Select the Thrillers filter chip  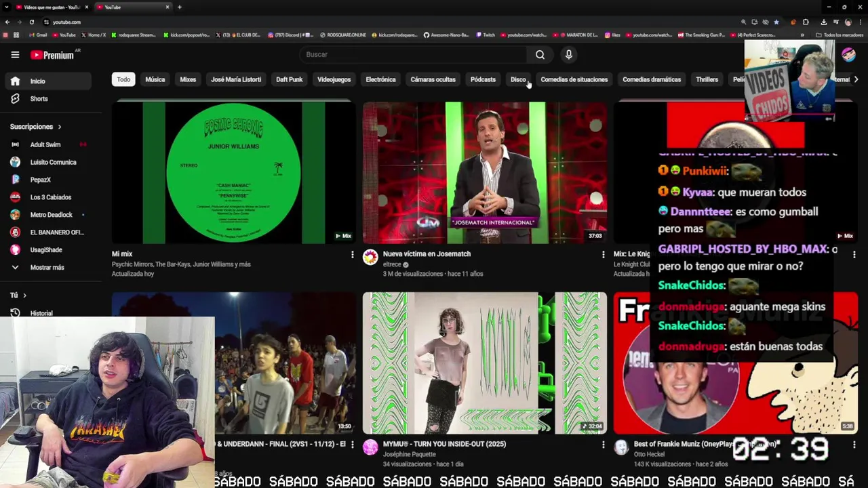pyautogui.click(x=707, y=79)
